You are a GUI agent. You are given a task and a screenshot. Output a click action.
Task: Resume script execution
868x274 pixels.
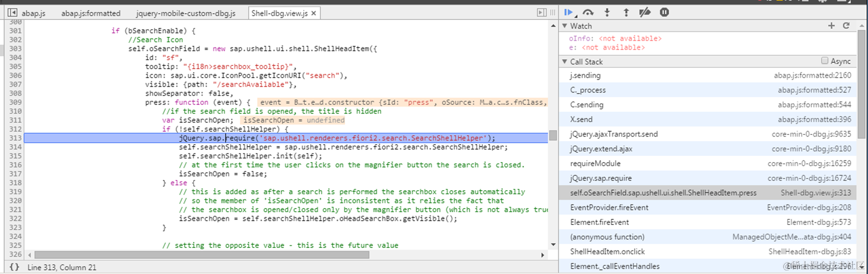[569, 12]
